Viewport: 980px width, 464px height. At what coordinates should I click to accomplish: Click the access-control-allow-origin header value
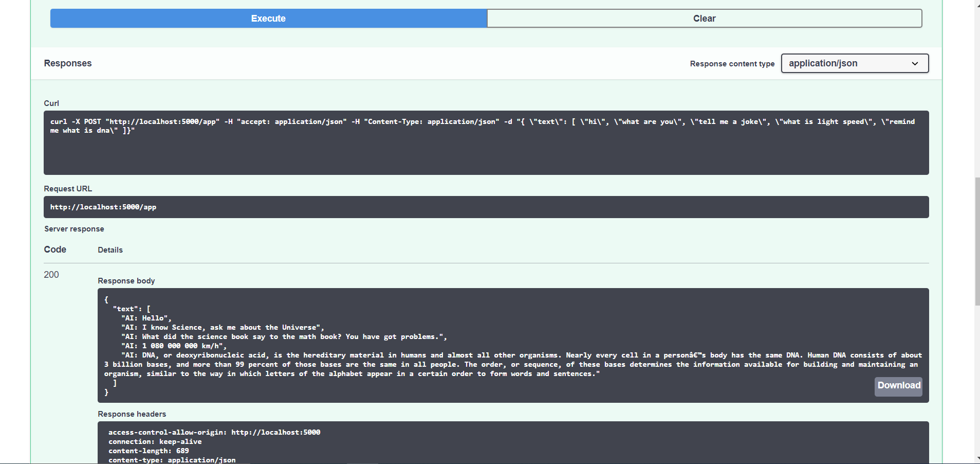click(x=276, y=432)
